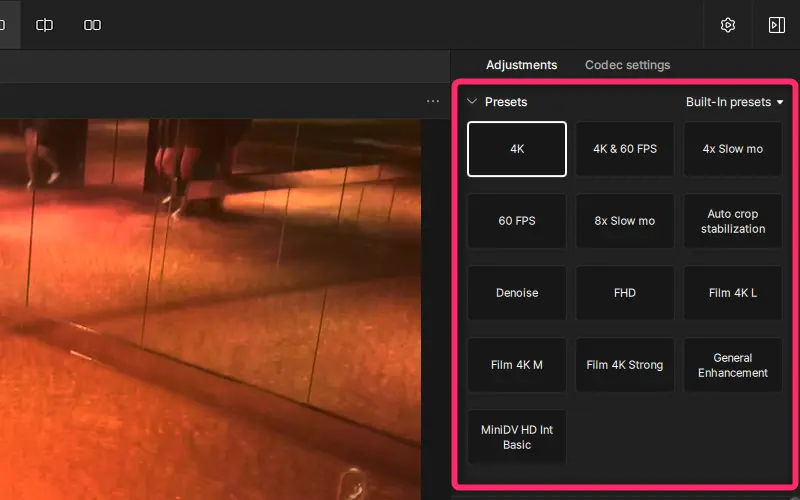Viewport: 800px width, 500px height.
Task: Open the Built-In presets dropdown
Action: pyautogui.click(x=734, y=102)
